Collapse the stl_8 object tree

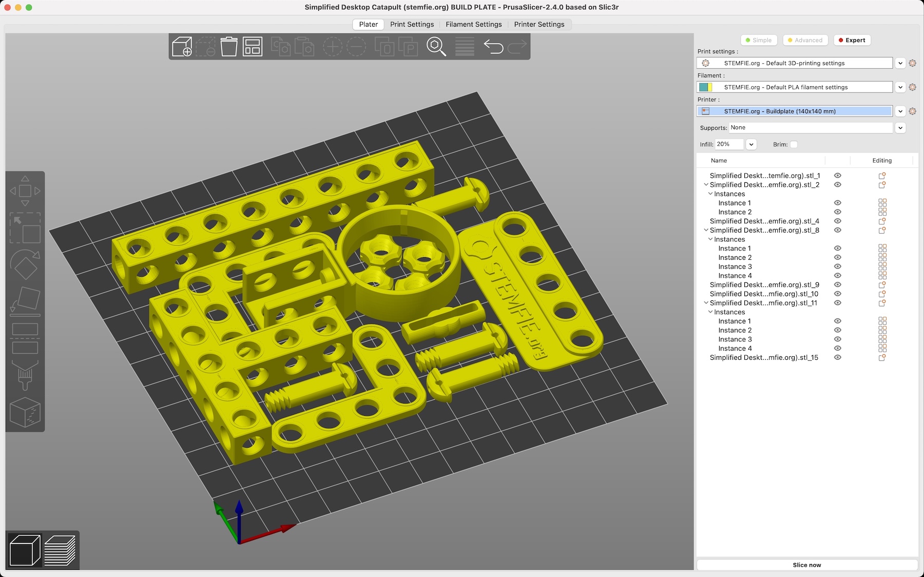point(706,230)
